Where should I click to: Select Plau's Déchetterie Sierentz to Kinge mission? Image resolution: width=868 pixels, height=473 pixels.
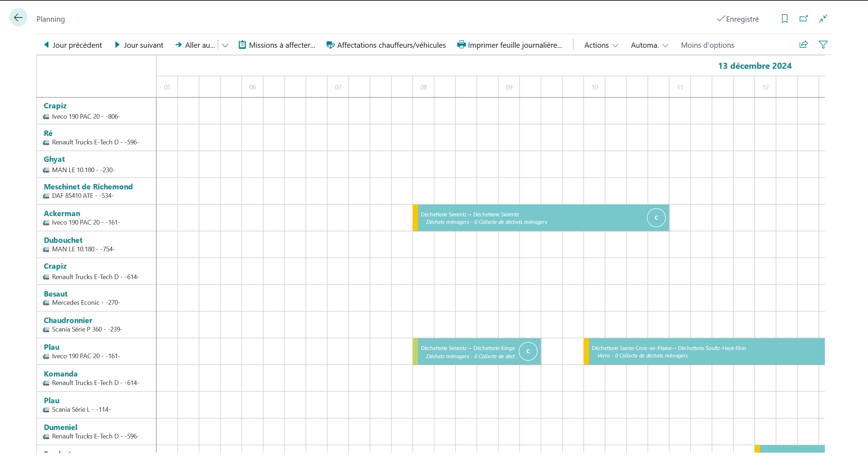tap(477, 351)
